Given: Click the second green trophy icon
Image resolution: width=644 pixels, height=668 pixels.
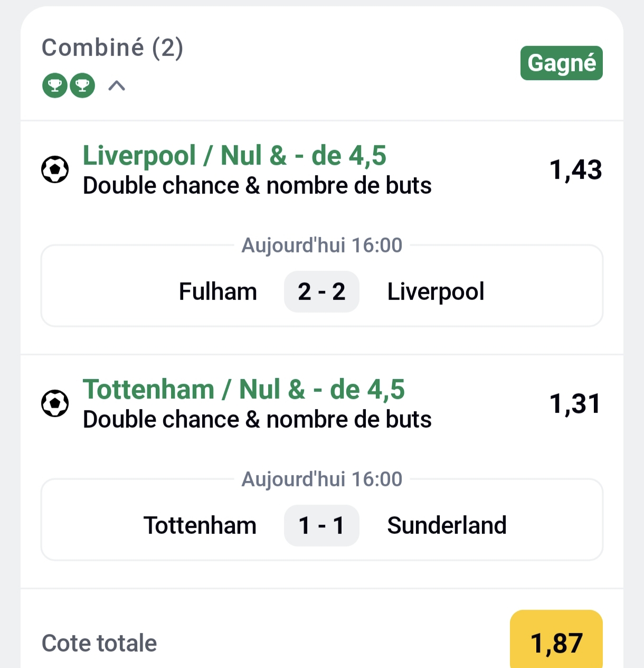Looking at the screenshot, I should click(x=82, y=85).
